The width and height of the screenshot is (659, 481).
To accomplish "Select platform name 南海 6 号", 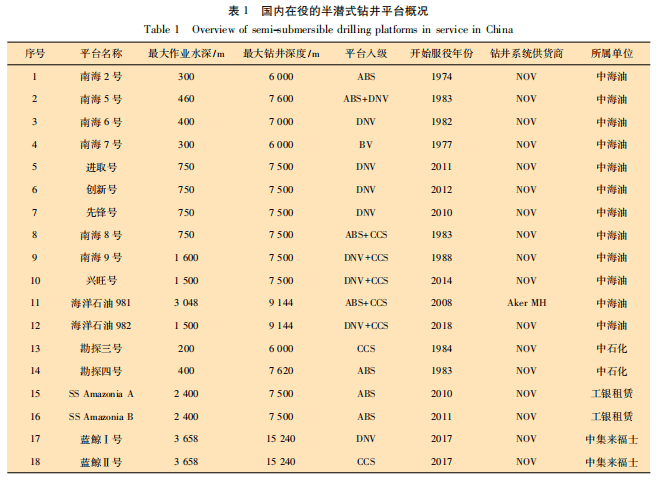I will tap(101, 122).
